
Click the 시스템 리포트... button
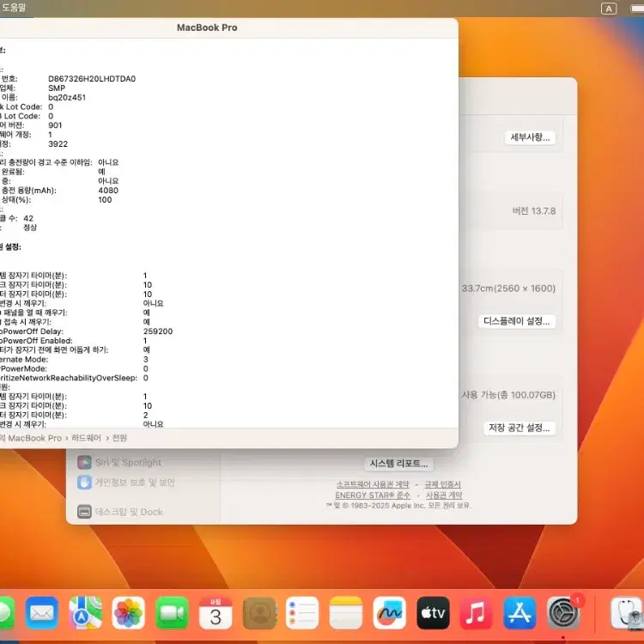pyautogui.click(x=398, y=464)
